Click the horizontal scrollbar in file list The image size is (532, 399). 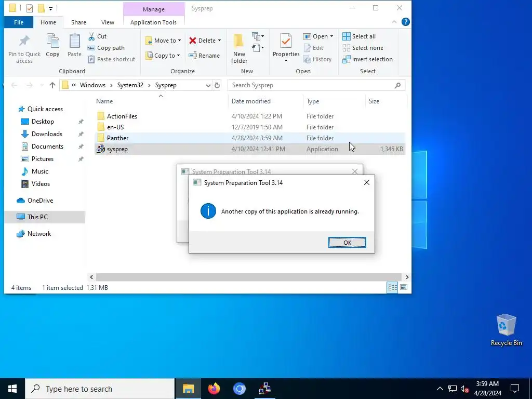pyautogui.click(x=249, y=277)
